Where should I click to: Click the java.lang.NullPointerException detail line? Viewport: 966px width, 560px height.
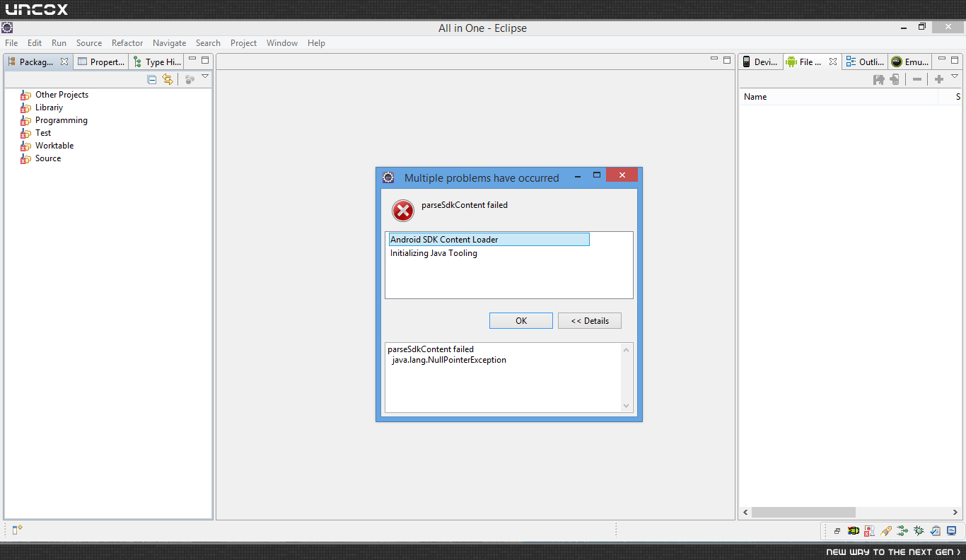pos(449,360)
